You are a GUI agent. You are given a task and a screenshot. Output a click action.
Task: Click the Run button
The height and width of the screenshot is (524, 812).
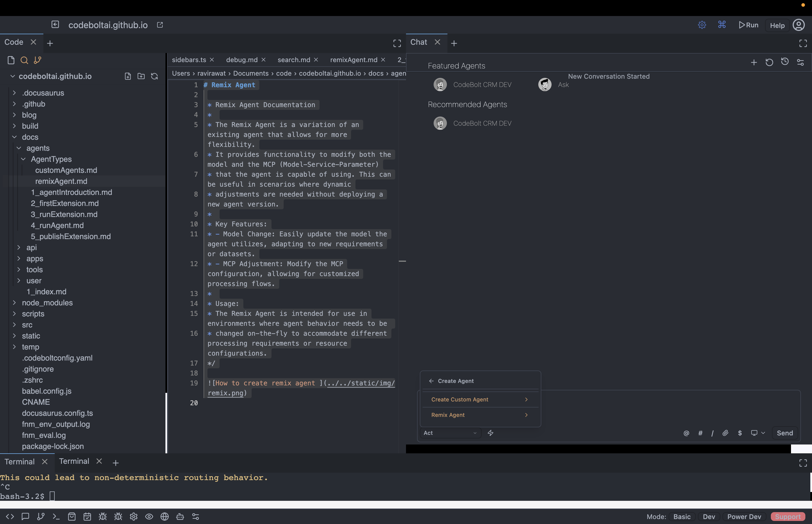[x=748, y=25]
